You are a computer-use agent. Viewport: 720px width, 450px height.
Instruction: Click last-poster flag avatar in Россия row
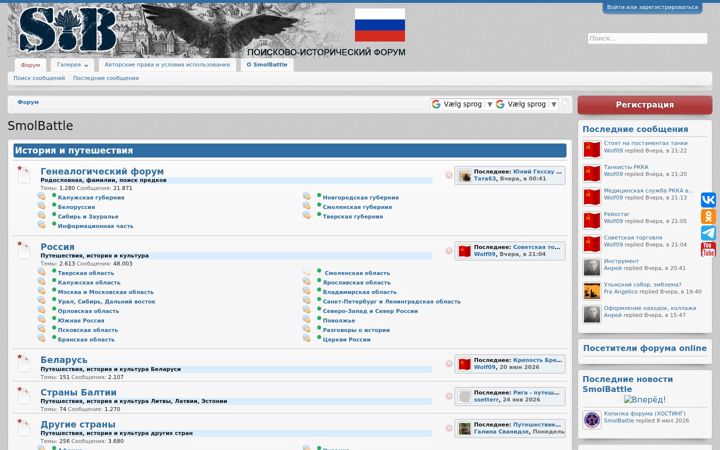click(465, 251)
